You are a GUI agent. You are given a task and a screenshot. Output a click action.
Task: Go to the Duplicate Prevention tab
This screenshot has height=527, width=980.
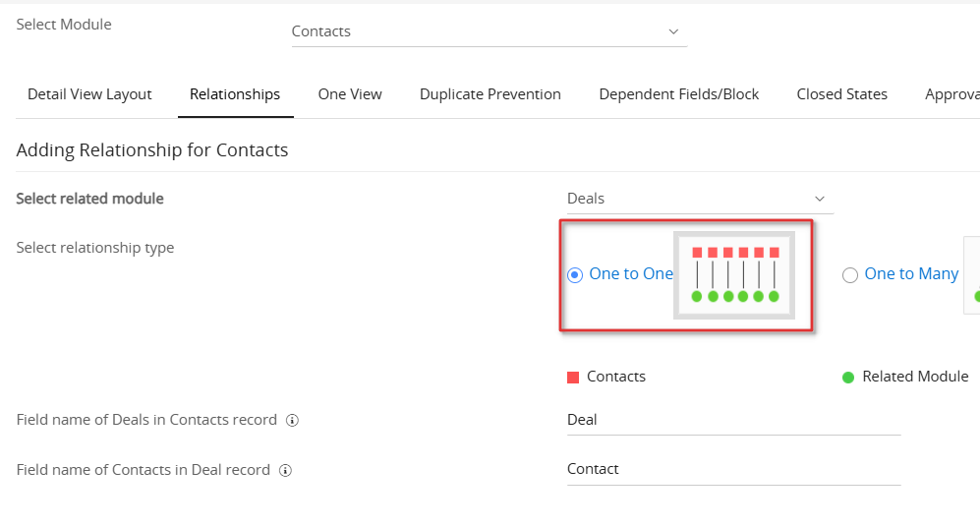coord(490,94)
